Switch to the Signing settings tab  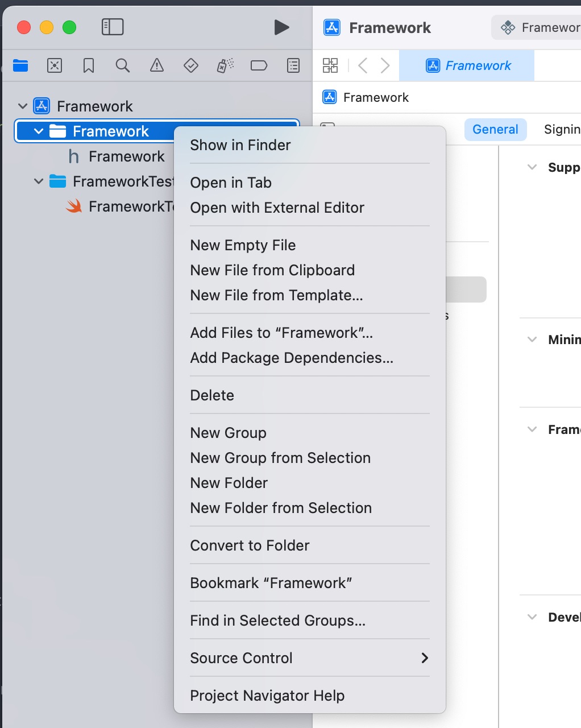pos(562,129)
